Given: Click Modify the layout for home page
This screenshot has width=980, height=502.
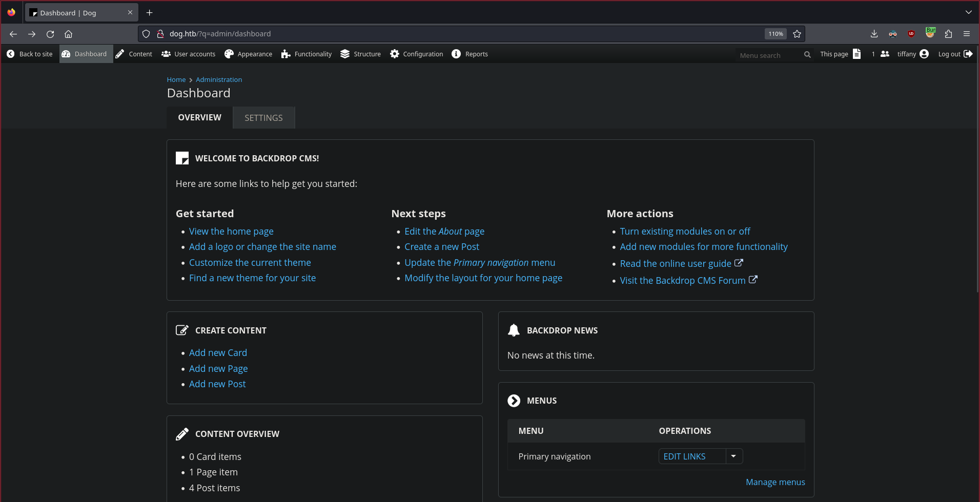Looking at the screenshot, I should [x=483, y=278].
